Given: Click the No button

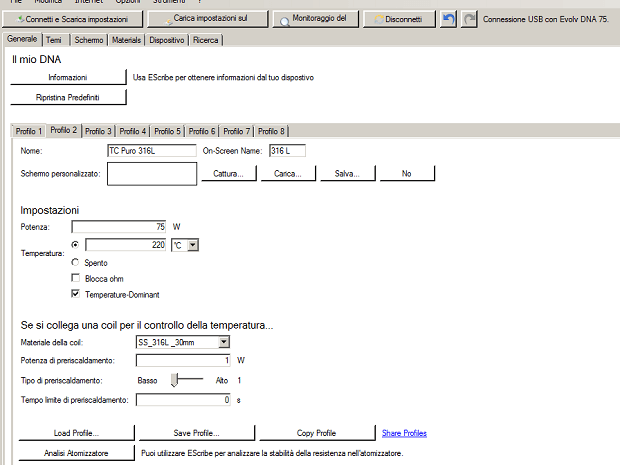Looking at the screenshot, I should coord(407,174).
